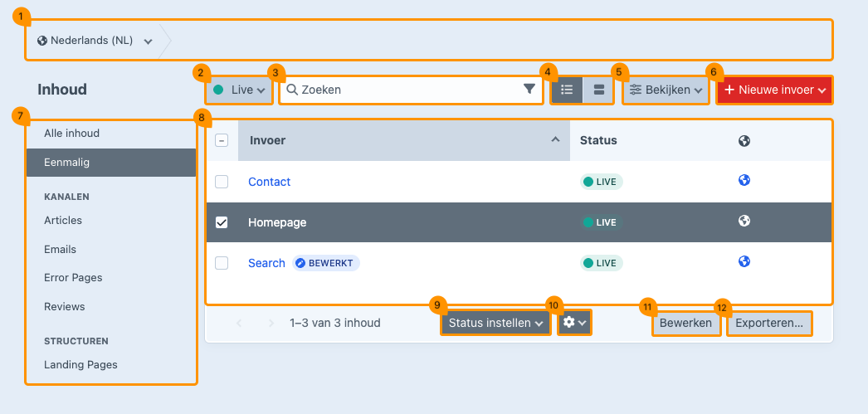The width and height of the screenshot is (868, 414).
Task: Click the globe icon in Search row
Action: [744, 262]
